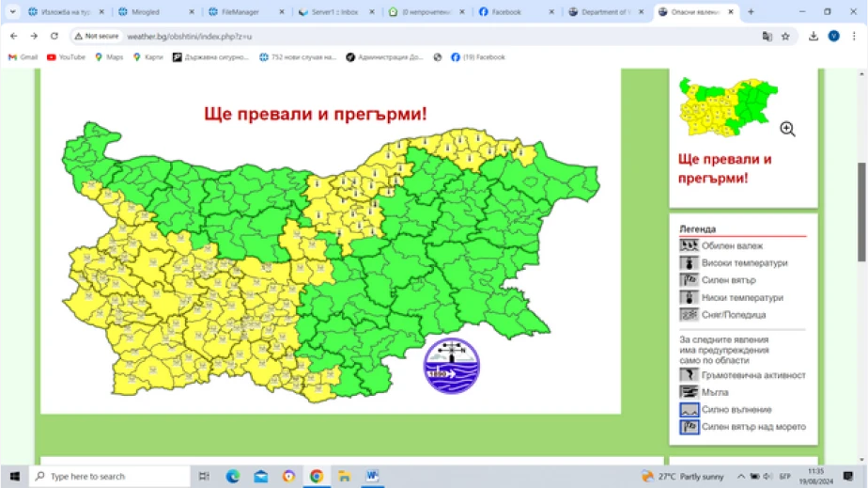Click the page's vertical scrollbar thumb
868x488 pixels.
click(862, 212)
